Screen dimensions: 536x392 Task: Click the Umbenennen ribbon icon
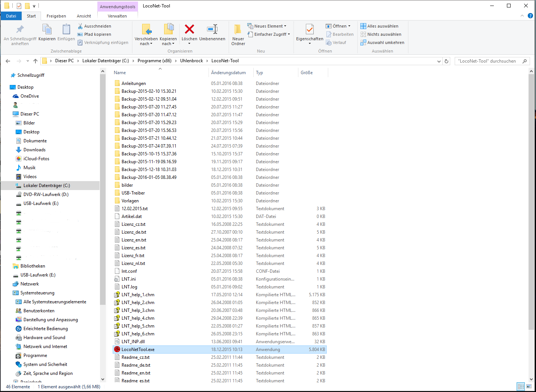212,29
